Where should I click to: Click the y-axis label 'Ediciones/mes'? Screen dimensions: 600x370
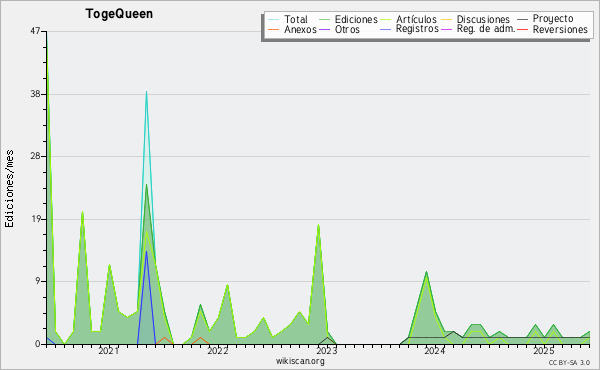coord(9,189)
